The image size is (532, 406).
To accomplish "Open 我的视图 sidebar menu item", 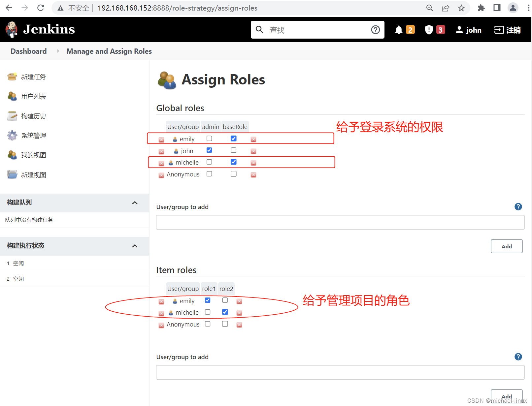I will pos(34,155).
